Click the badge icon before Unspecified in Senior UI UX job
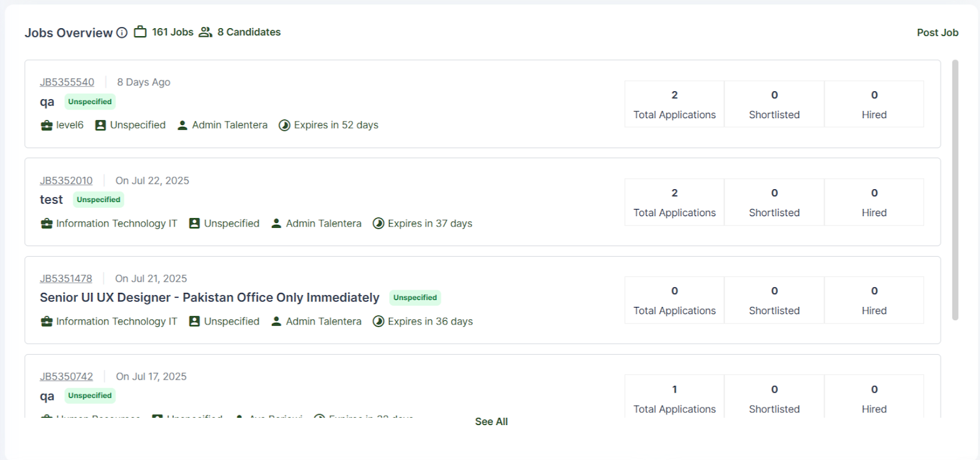The height and width of the screenshot is (460, 980). pyautogui.click(x=194, y=322)
